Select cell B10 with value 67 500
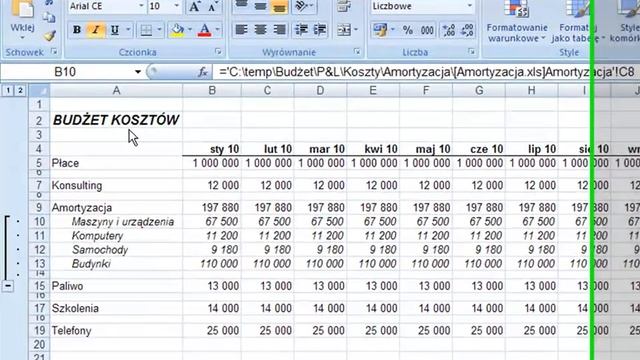 tap(212, 222)
